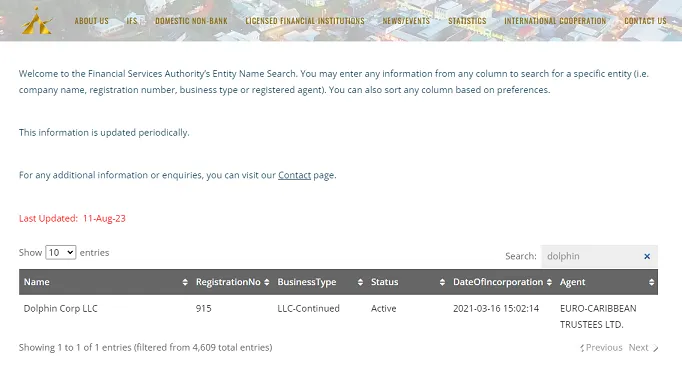This screenshot has width=682, height=377.
Task: Go to Next results page
Action: (643, 348)
